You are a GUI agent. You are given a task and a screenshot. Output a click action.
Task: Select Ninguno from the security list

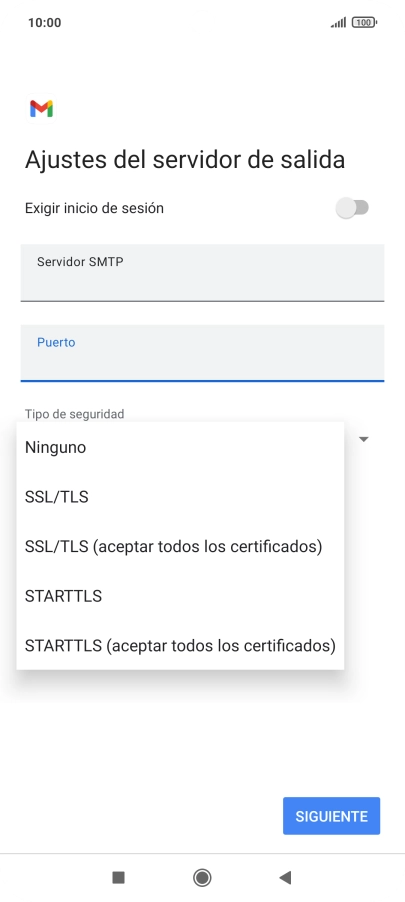point(180,448)
